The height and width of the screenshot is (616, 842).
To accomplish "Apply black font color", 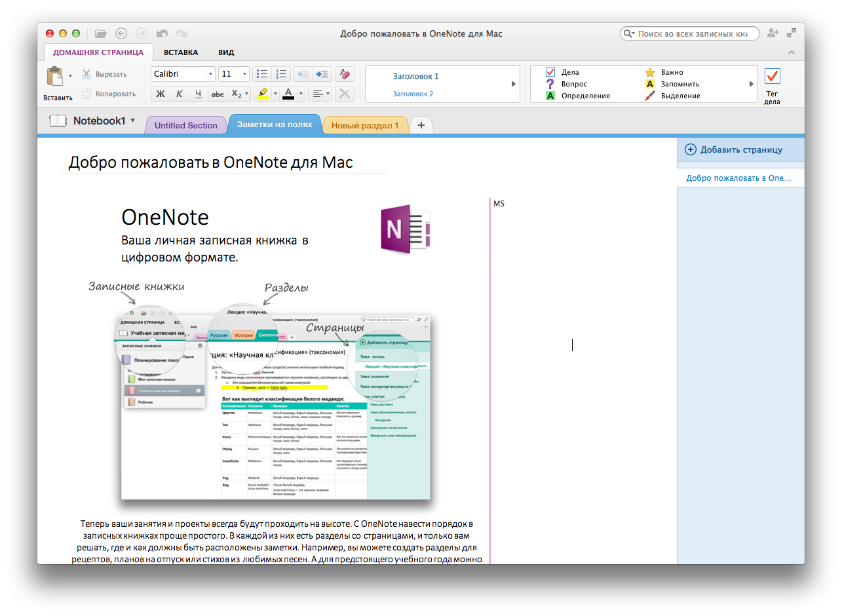I will [288, 94].
